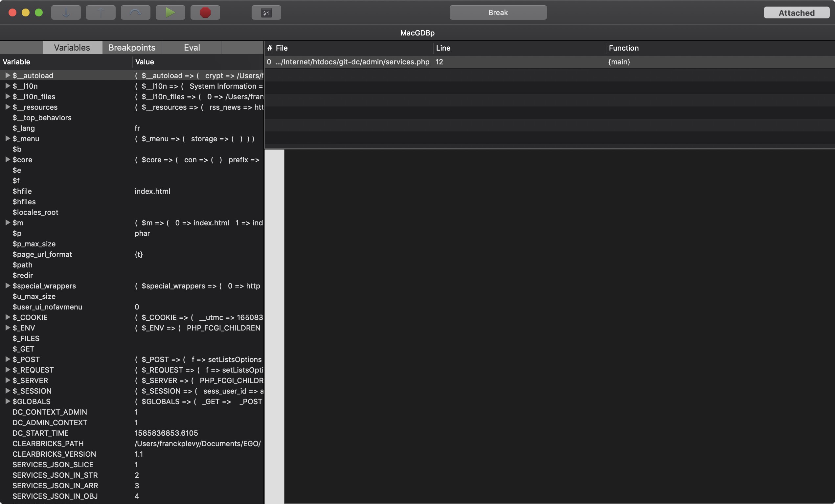Open the $i inspector toolbar button
835x504 pixels.
(266, 12)
